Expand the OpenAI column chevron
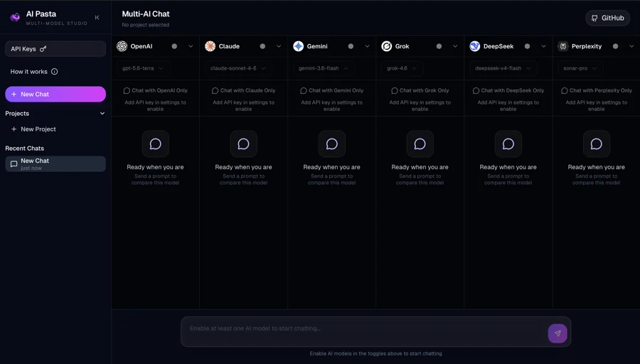640x364 pixels. [x=191, y=46]
